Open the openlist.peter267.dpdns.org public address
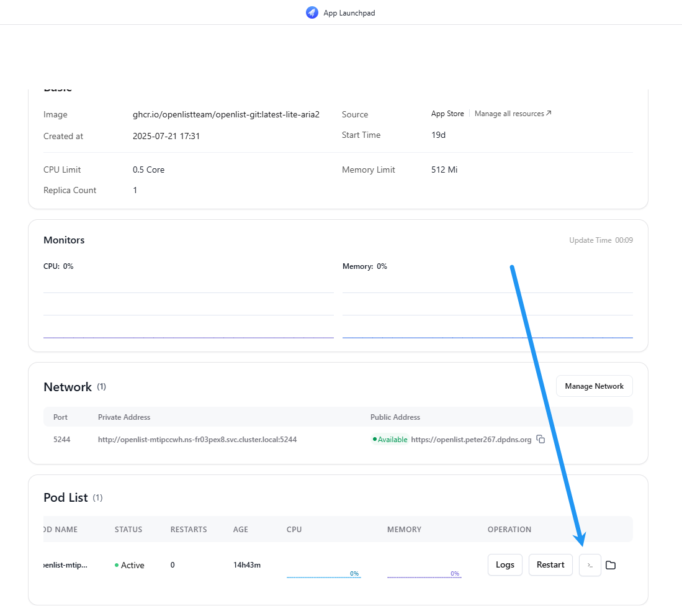The height and width of the screenshot is (616, 682). point(471,440)
